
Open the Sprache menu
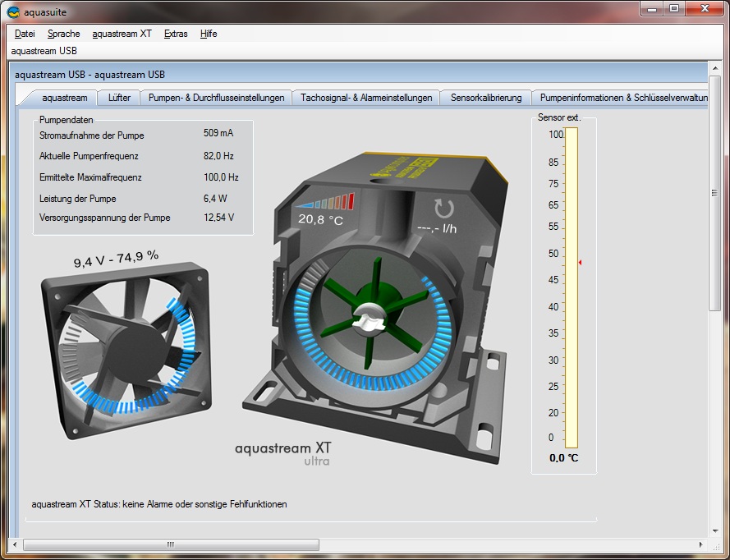[63, 34]
